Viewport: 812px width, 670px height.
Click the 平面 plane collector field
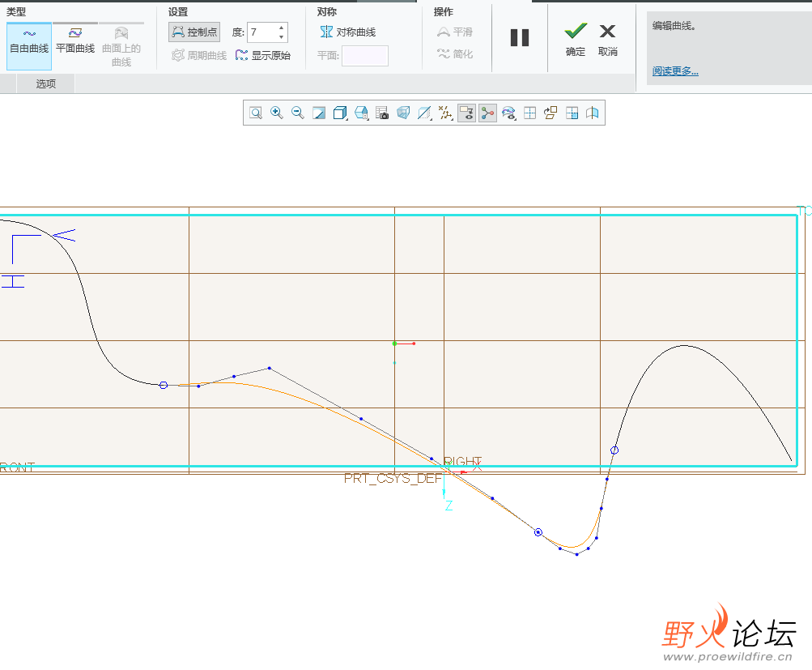pyautogui.click(x=364, y=55)
